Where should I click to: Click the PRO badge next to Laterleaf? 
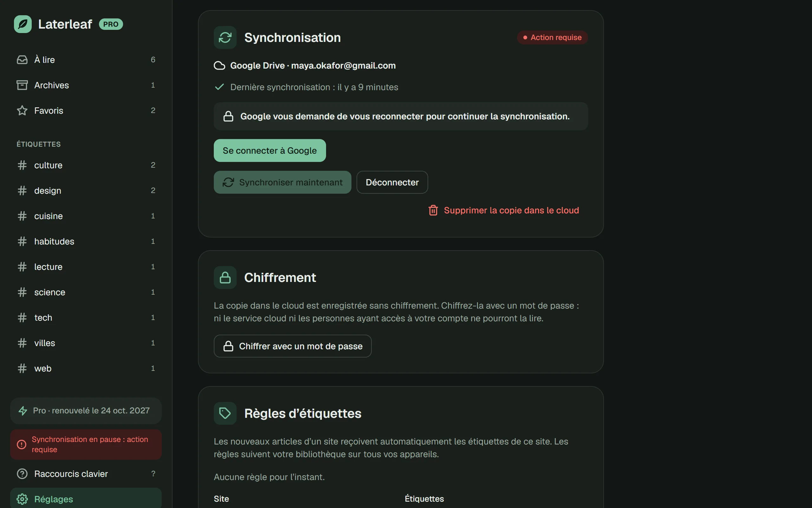(111, 24)
